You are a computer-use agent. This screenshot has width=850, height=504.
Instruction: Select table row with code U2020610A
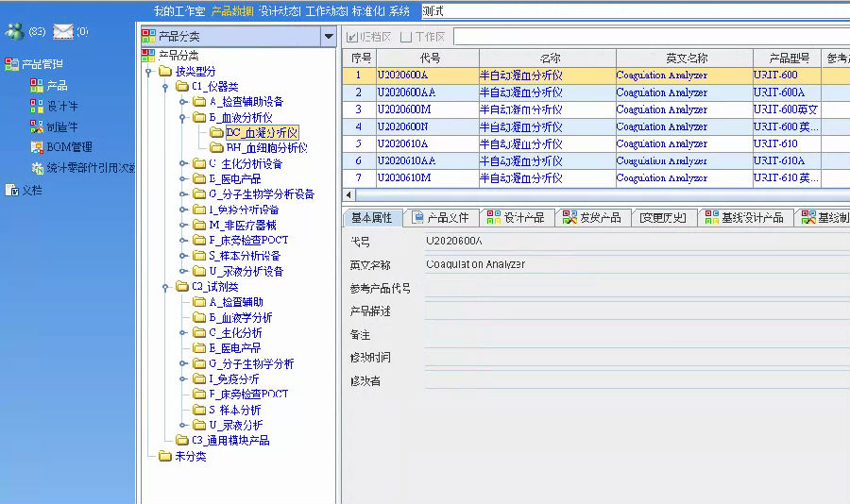(427, 143)
